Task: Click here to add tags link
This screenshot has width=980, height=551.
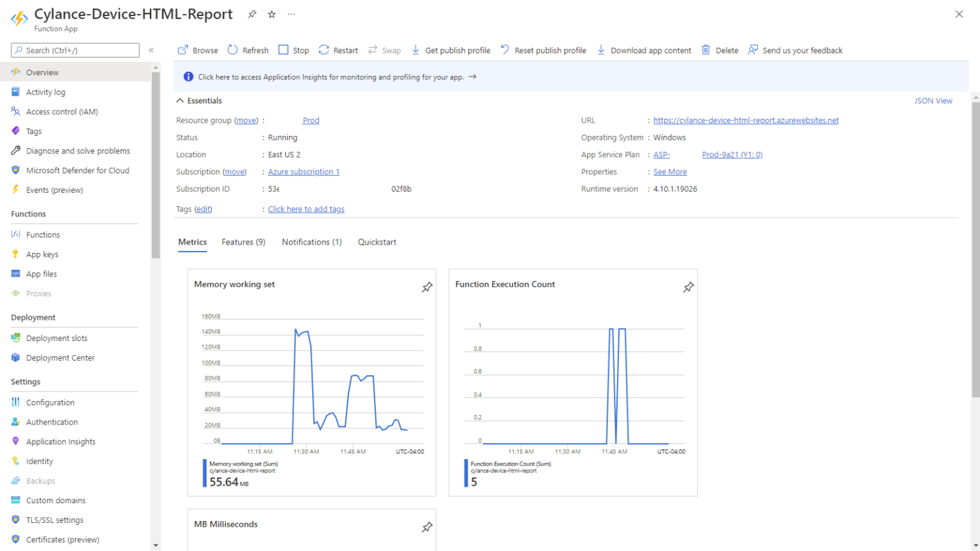Action: (x=306, y=209)
